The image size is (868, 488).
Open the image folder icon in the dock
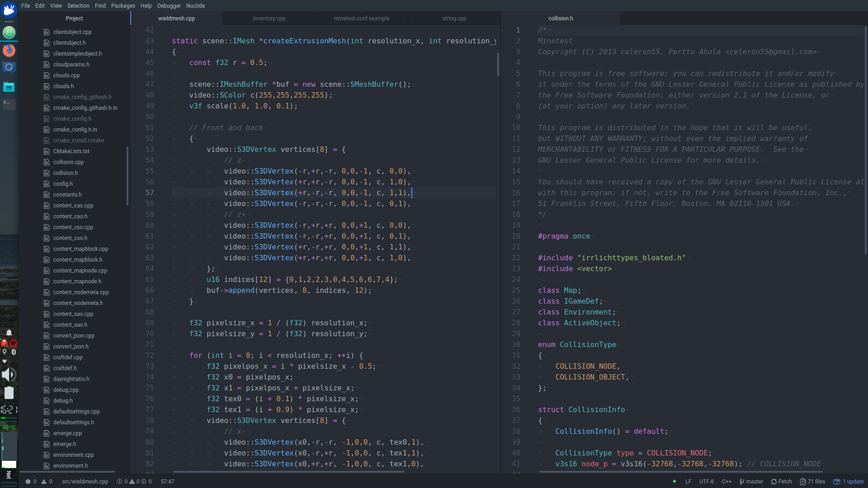(9, 87)
